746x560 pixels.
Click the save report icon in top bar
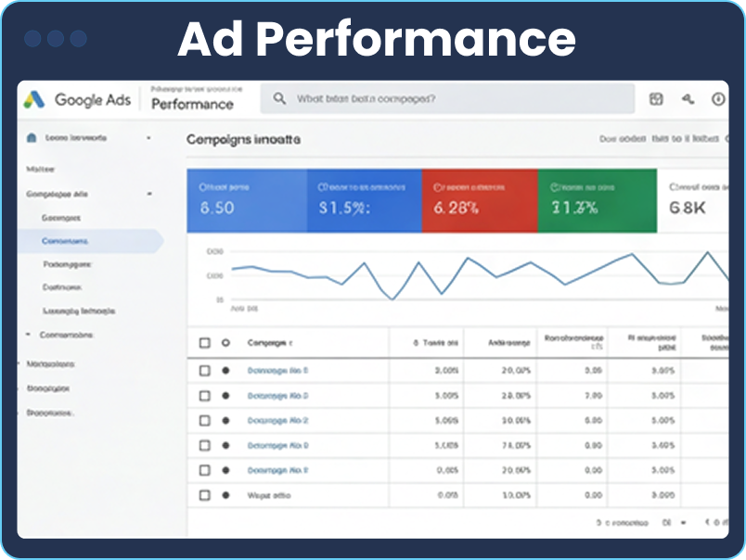pos(657,99)
